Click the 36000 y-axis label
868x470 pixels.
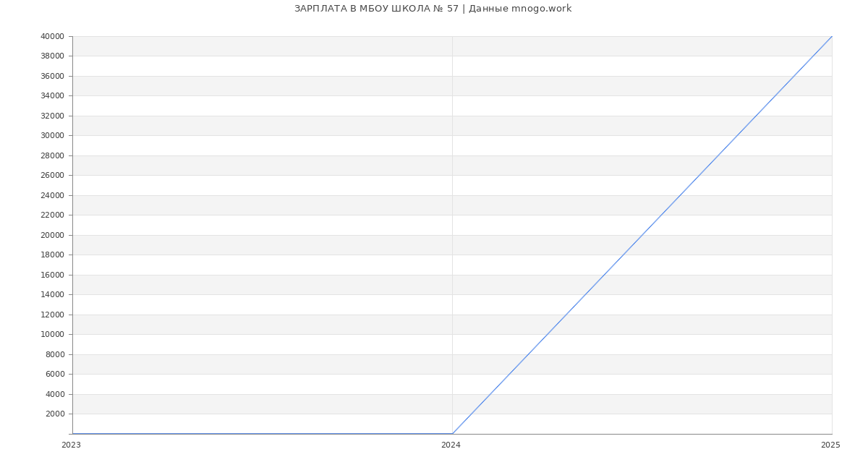click(52, 76)
